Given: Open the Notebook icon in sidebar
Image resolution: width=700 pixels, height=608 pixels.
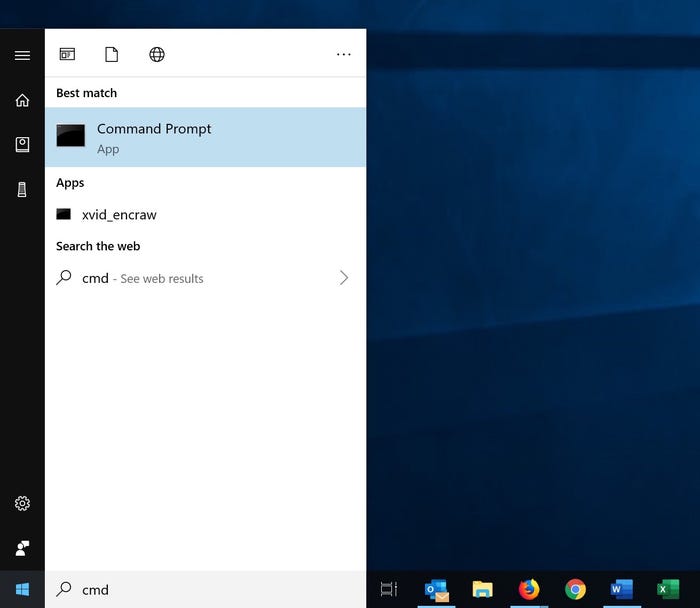Looking at the screenshot, I should pos(22,144).
